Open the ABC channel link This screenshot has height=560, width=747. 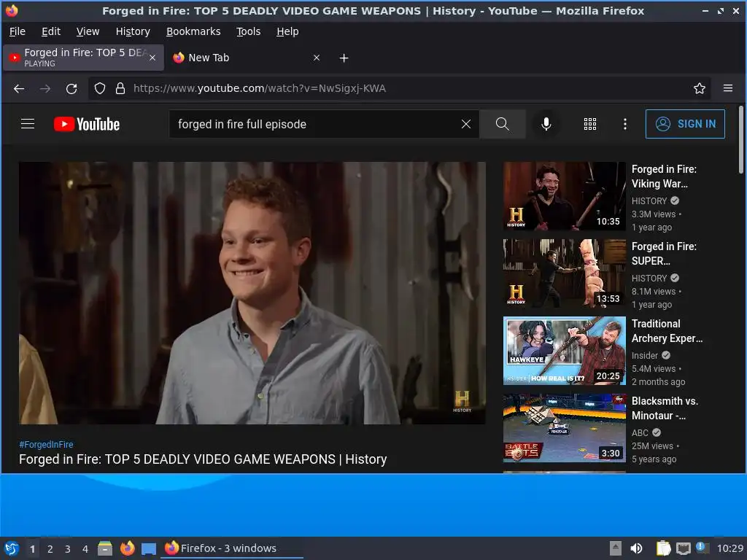click(x=640, y=432)
